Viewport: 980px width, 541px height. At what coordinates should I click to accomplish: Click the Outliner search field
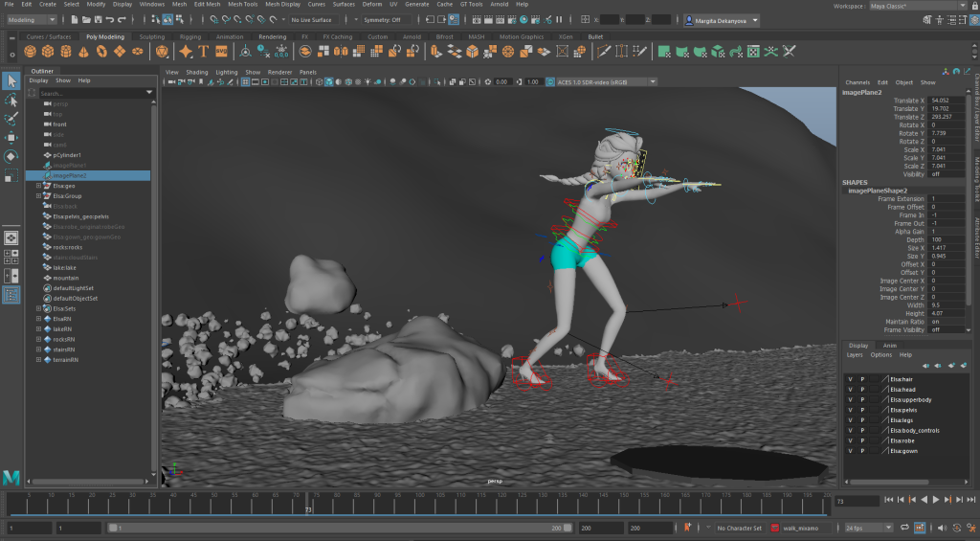[91, 93]
